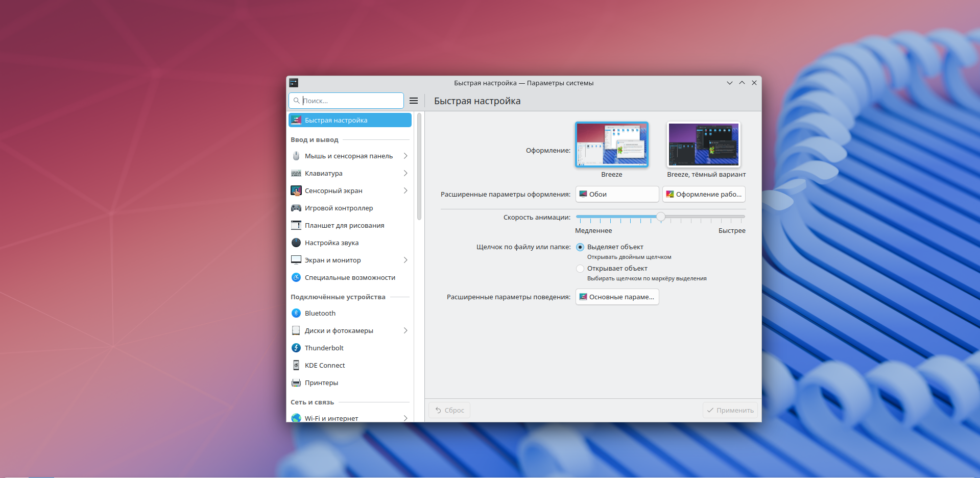Open Игровой контроллер settings page

click(x=350, y=208)
